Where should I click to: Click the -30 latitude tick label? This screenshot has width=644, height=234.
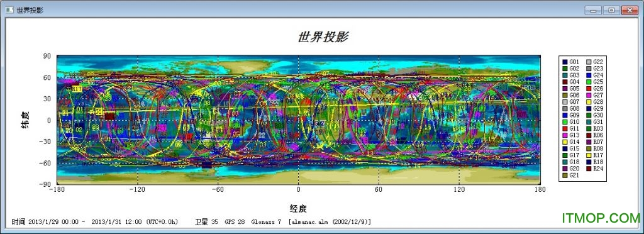(45, 142)
